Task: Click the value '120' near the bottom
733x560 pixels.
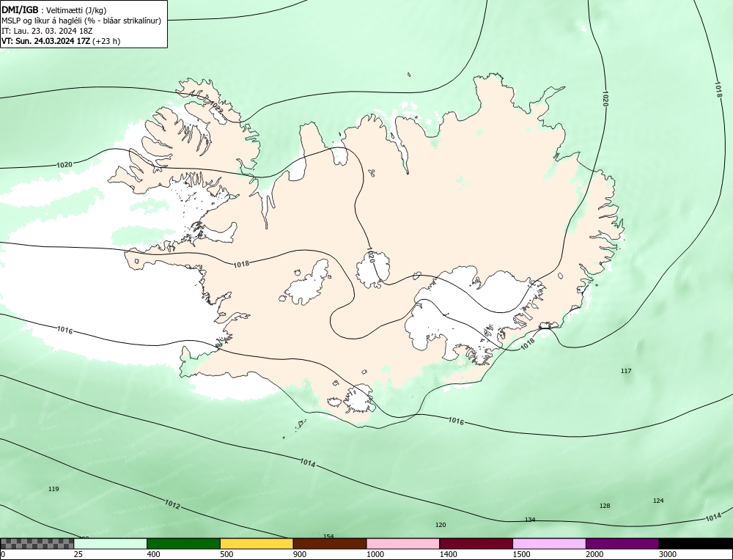Action: click(441, 525)
